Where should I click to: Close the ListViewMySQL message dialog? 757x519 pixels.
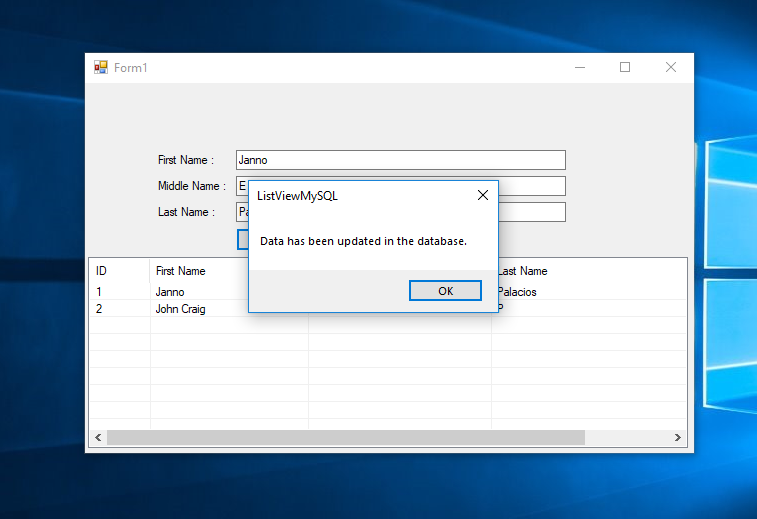[482, 196]
